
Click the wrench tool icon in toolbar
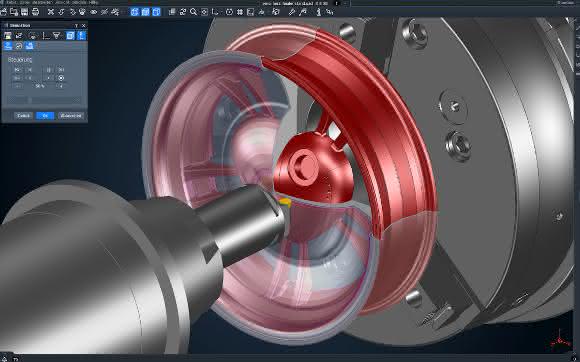(x=292, y=12)
